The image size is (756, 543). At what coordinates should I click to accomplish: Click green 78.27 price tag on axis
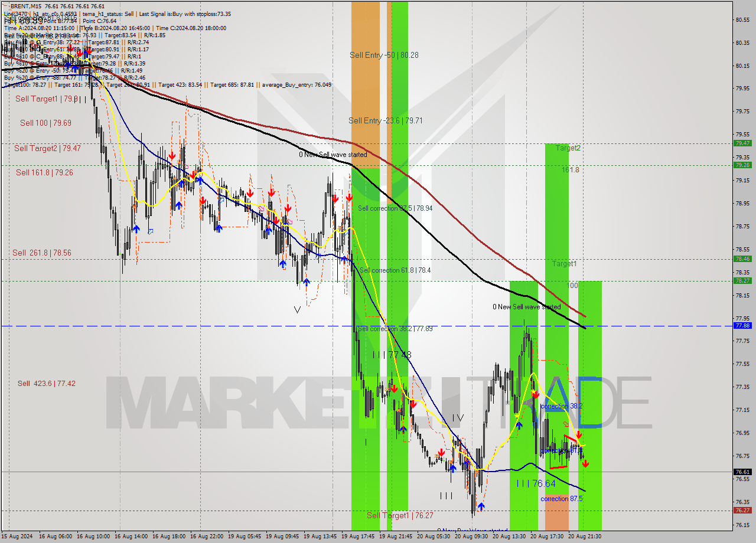[x=742, y=281]
